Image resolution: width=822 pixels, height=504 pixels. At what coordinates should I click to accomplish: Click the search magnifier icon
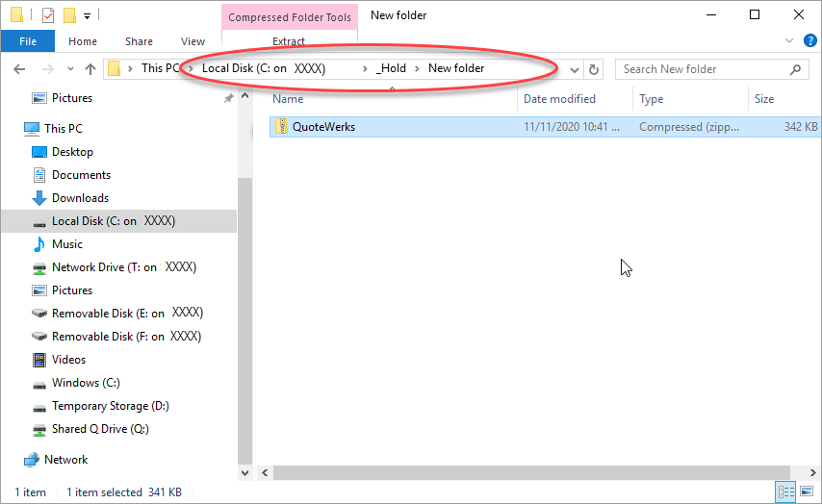click(795, 69)
